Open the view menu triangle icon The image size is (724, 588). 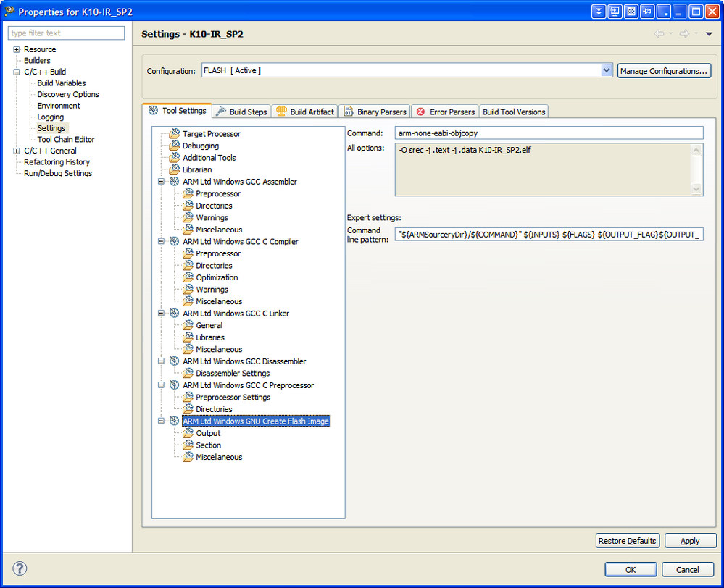click(709, 34)
